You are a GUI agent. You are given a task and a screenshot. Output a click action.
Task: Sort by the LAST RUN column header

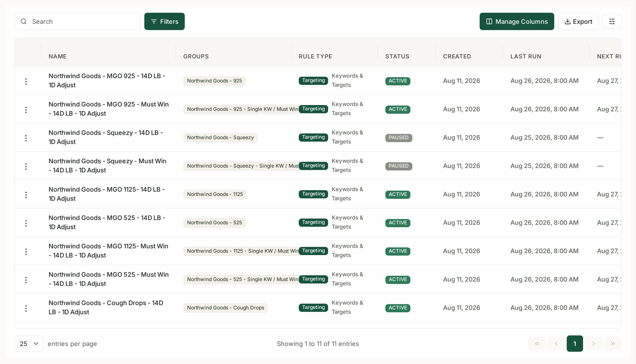point(526,56)
